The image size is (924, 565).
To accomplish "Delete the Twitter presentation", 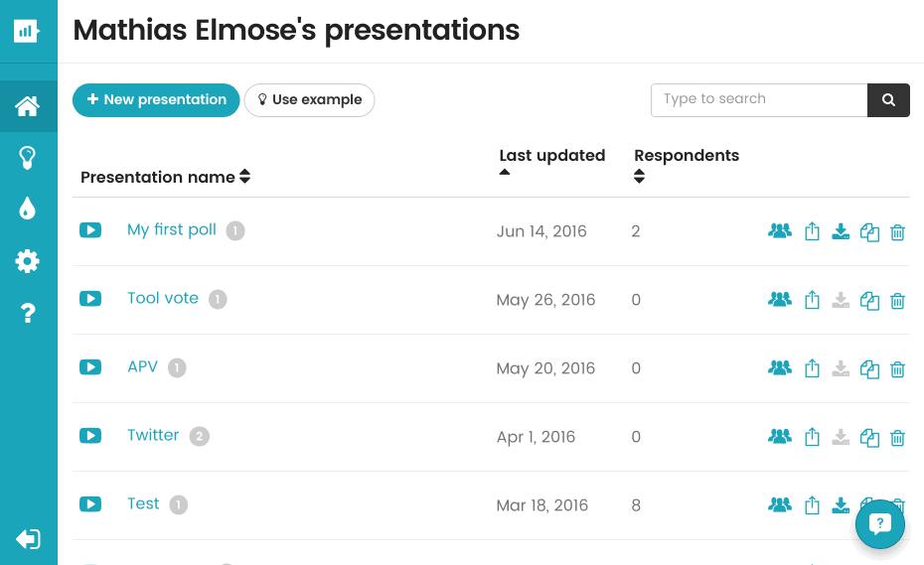I will tap(897, 438).
